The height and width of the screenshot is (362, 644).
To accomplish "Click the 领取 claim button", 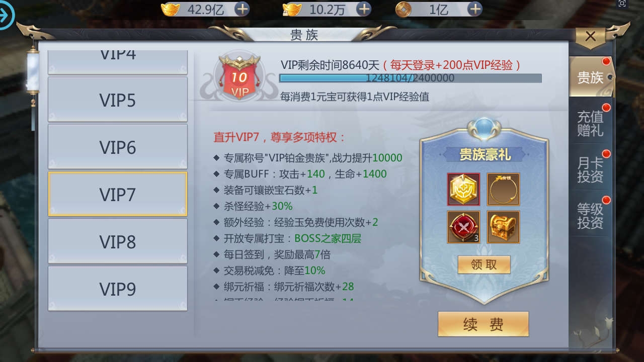I will pyautogui.click(x=484, y=264).
